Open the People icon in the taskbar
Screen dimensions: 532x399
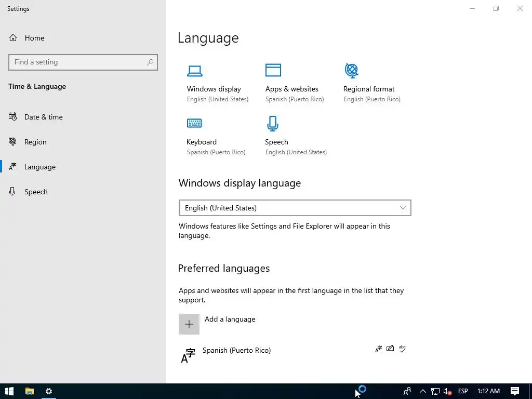407,391
